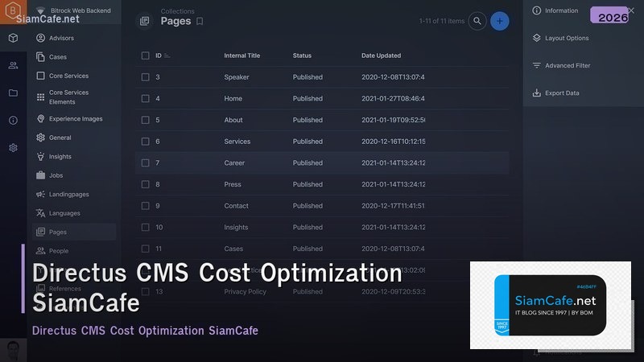Open the Collections cube module icon

(13, 38)
